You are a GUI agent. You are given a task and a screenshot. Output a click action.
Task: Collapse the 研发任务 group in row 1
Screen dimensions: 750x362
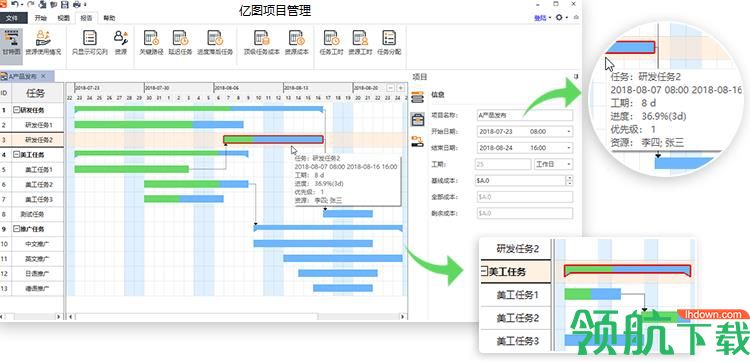coord(16,110)
